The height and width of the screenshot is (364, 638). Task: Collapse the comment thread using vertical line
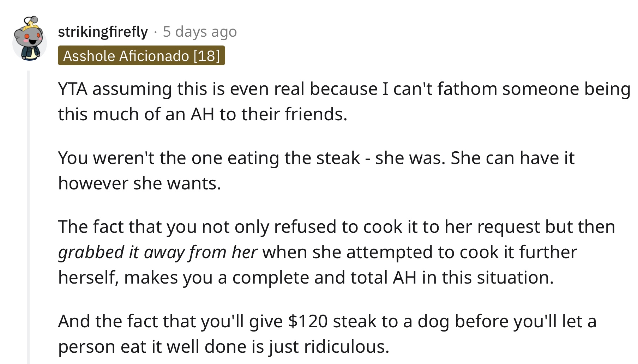[29, 217]
